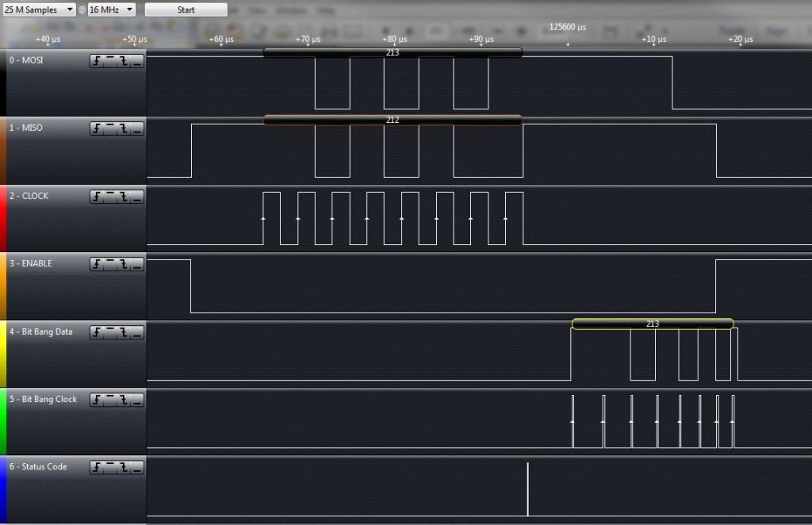Set falling edge trigger on MISO channel
This screenshot has height=525, width=812.
[x=124, y=129]
